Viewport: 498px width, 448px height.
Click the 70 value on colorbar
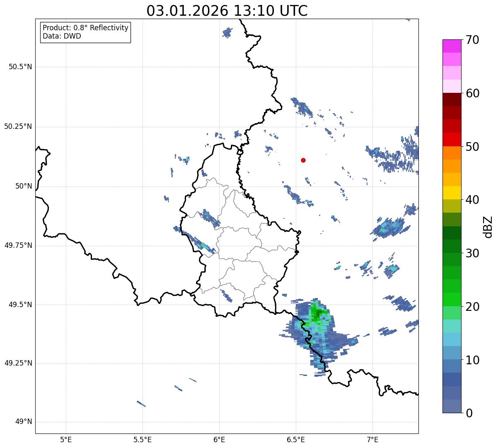(473, 40)
